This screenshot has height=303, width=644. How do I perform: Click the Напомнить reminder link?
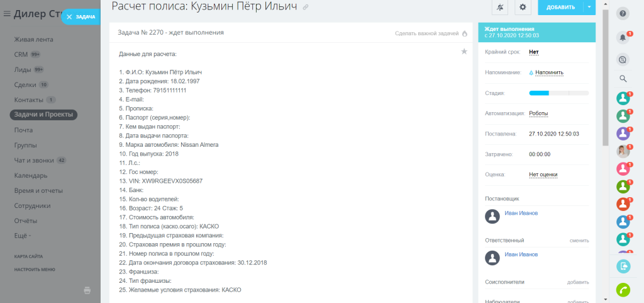[x=549, y=73]
